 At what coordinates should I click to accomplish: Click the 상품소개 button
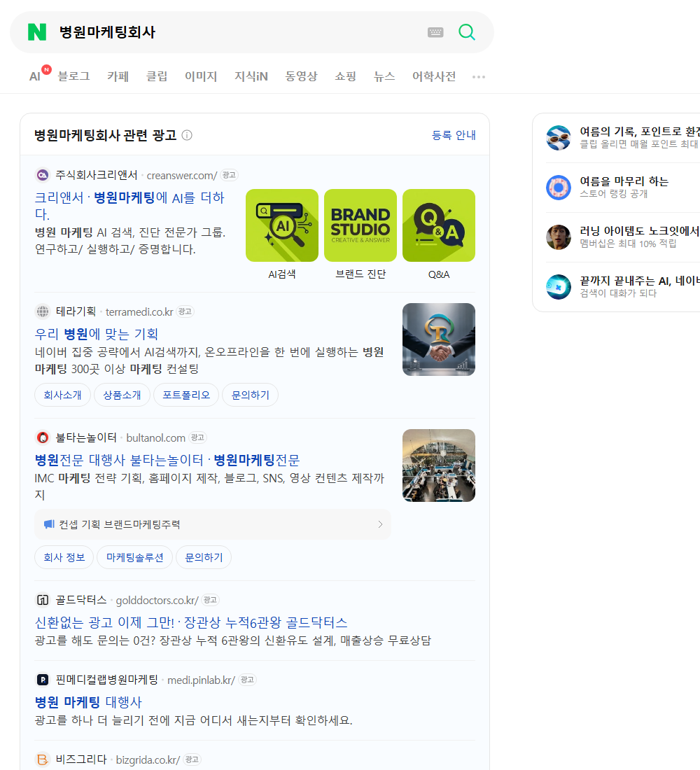(122, 395)
